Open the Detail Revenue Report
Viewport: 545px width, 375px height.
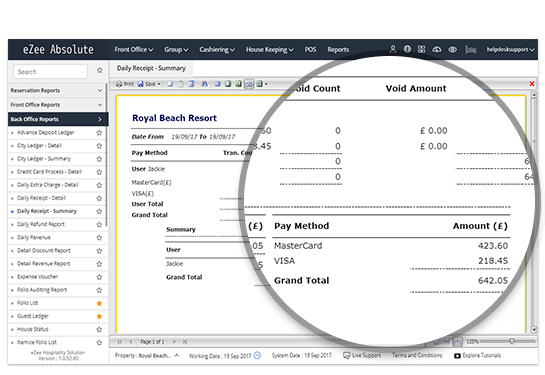[x=43, y=264]
